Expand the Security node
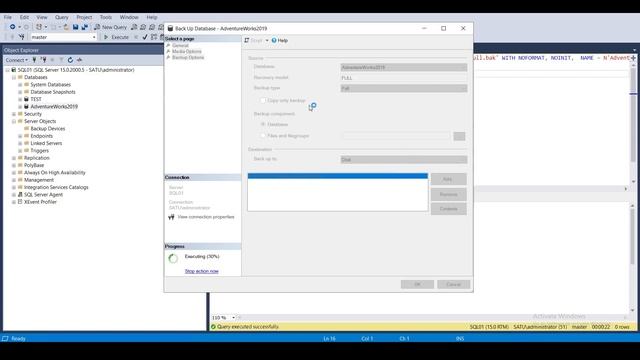 coord(13,114)
